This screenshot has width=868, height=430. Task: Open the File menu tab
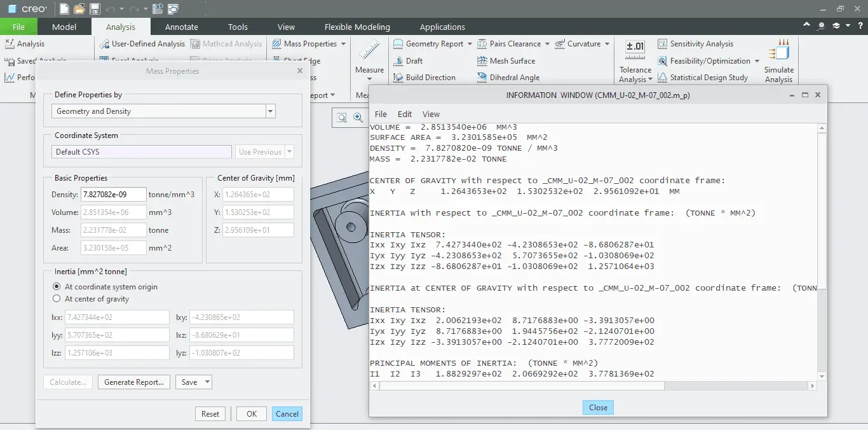click(18, 27)
